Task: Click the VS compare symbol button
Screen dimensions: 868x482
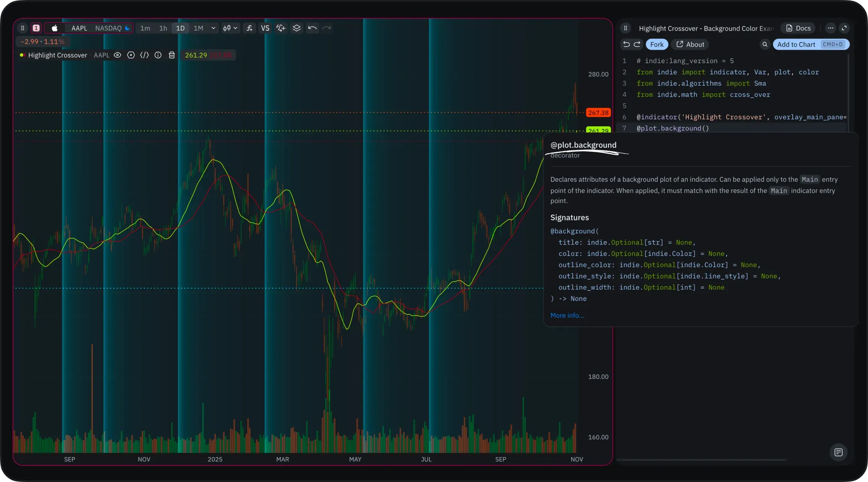Action: [265, 28]
